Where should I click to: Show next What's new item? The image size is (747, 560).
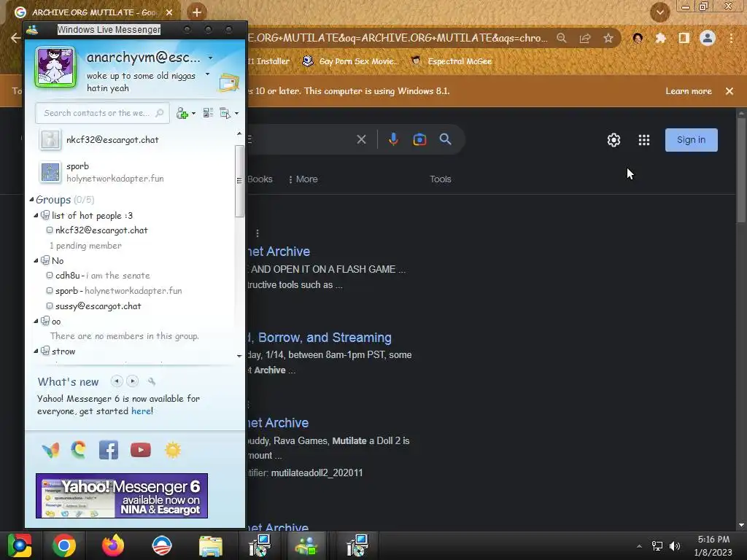click(133, 381)
